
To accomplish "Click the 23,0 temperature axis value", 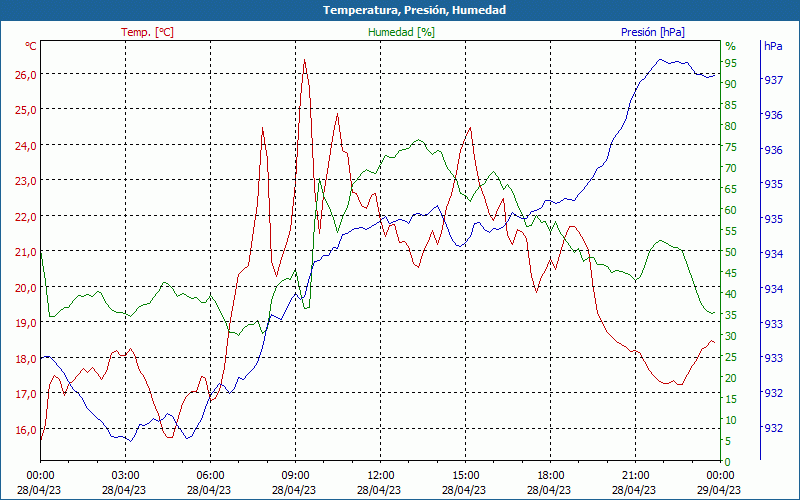I will (x=27, y=181).
